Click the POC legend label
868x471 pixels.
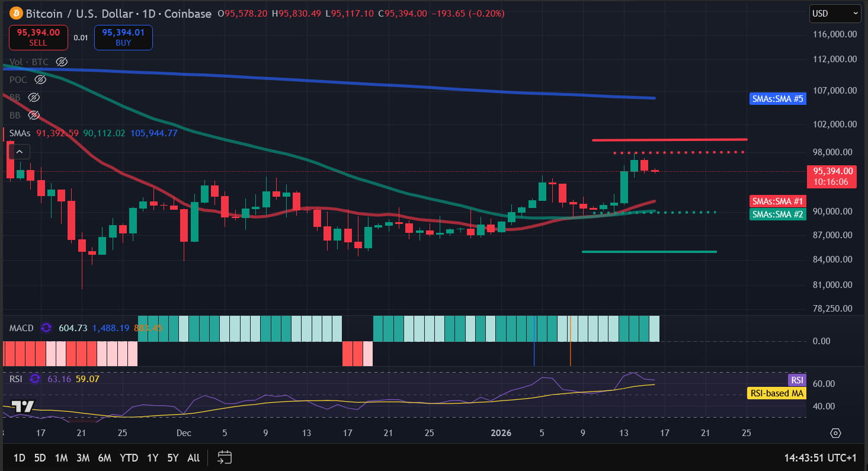point(18,79)
